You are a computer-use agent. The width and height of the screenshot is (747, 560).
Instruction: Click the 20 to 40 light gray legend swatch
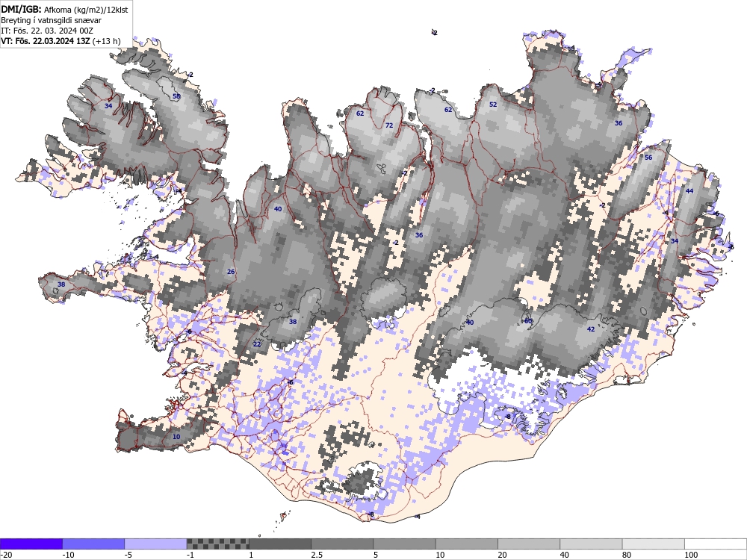tap(529, 544)
